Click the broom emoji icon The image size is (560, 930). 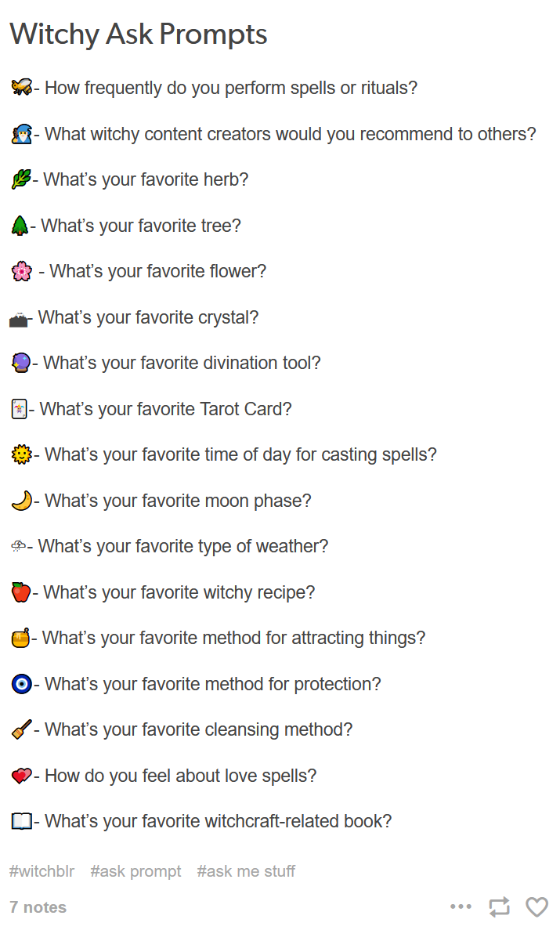click(x=22, y=729)
